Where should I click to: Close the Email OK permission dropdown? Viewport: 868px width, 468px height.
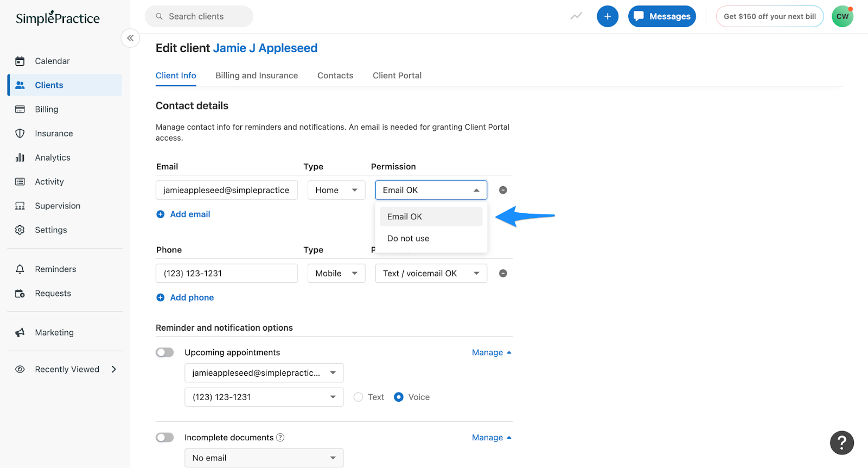tap(431, 190)
